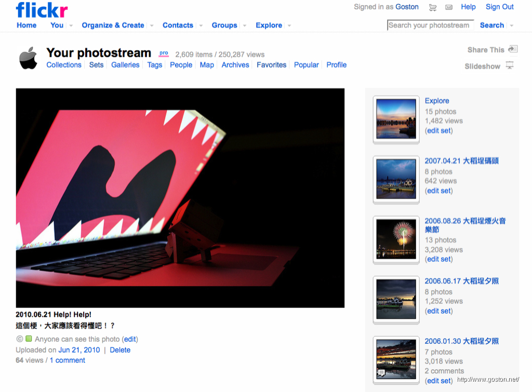532x392 pixels.
Task: Click the Delete link under the photo
Action: click(x=120, y=350)
